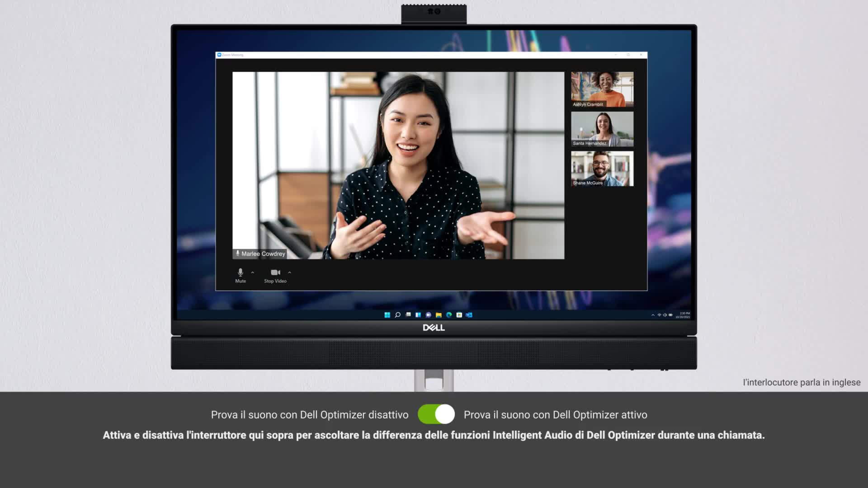Select Shane McGuire's video thumbnail

[x=602, y=168]
